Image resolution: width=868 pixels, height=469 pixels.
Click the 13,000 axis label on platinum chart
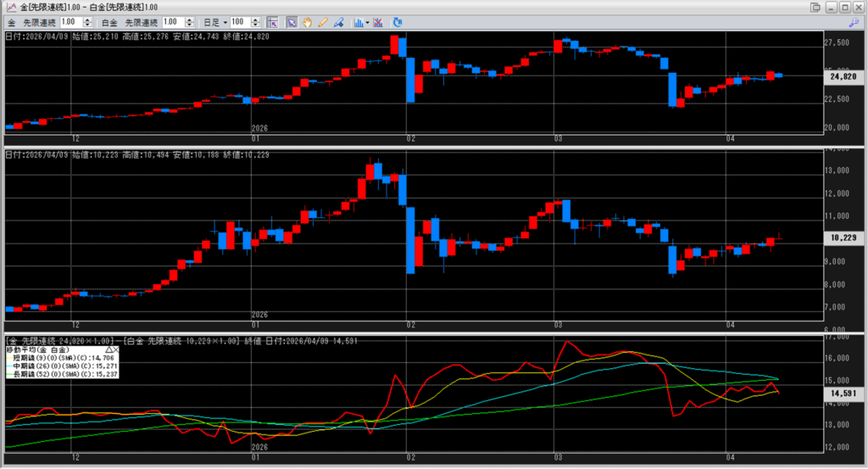837,170
